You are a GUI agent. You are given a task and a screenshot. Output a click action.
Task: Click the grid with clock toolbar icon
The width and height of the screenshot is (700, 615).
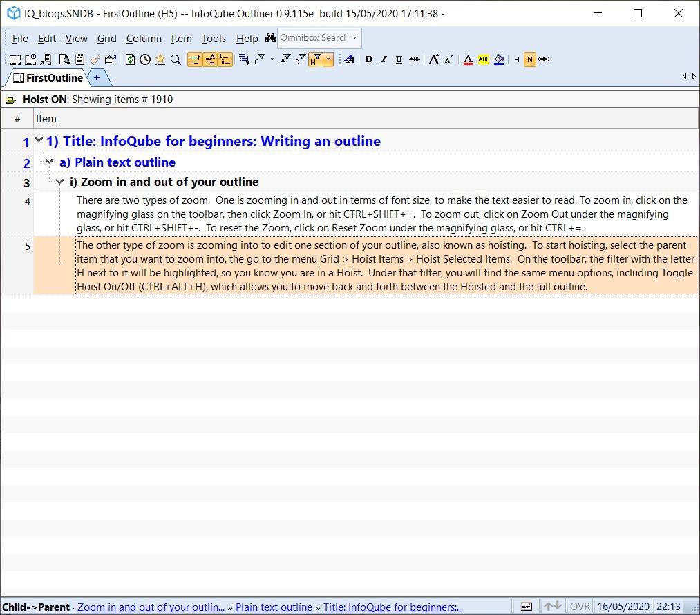click(30, 59)
